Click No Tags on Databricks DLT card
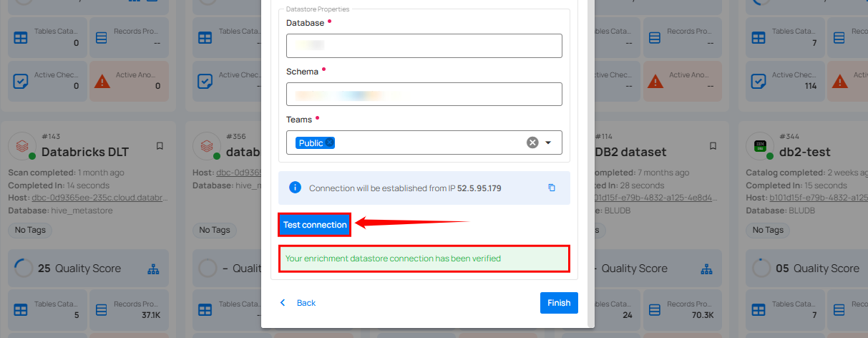The image size is (868, 338). (x=30, y=230)
